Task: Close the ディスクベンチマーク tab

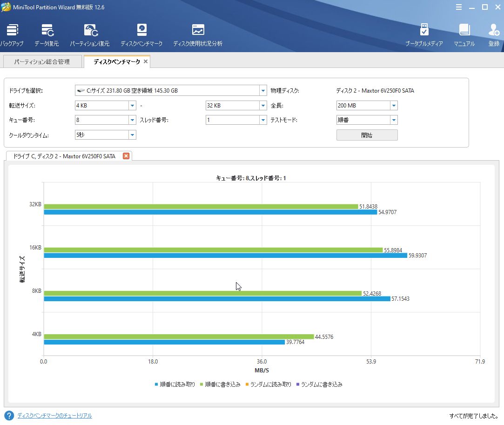Action: pyautogui.click(x=146, y=61)
